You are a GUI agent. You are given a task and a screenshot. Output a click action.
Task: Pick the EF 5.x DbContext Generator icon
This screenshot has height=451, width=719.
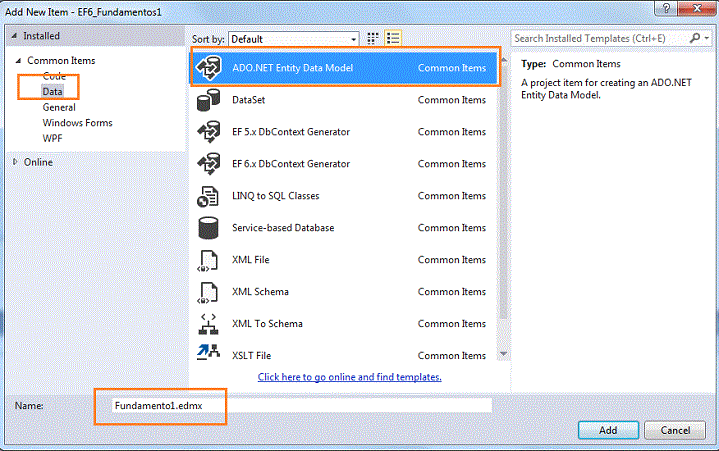[209, 132]
